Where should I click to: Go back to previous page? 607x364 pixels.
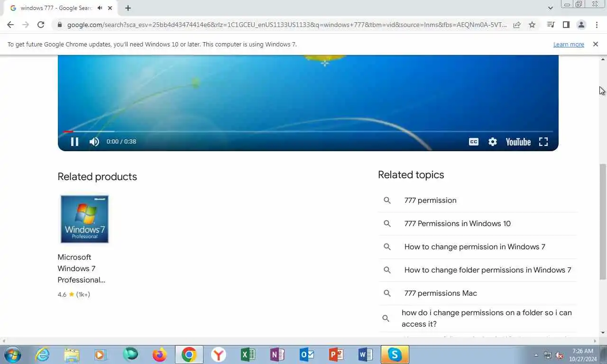coord(10,25)
